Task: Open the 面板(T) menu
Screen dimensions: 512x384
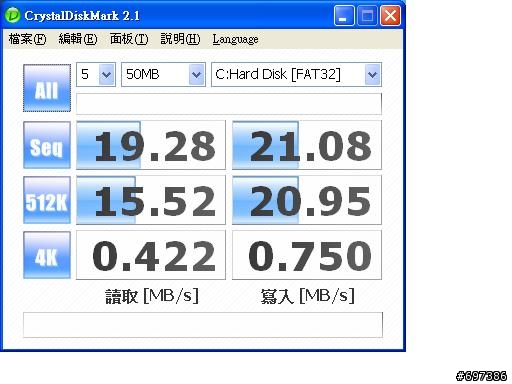Action: coord(129,39)
